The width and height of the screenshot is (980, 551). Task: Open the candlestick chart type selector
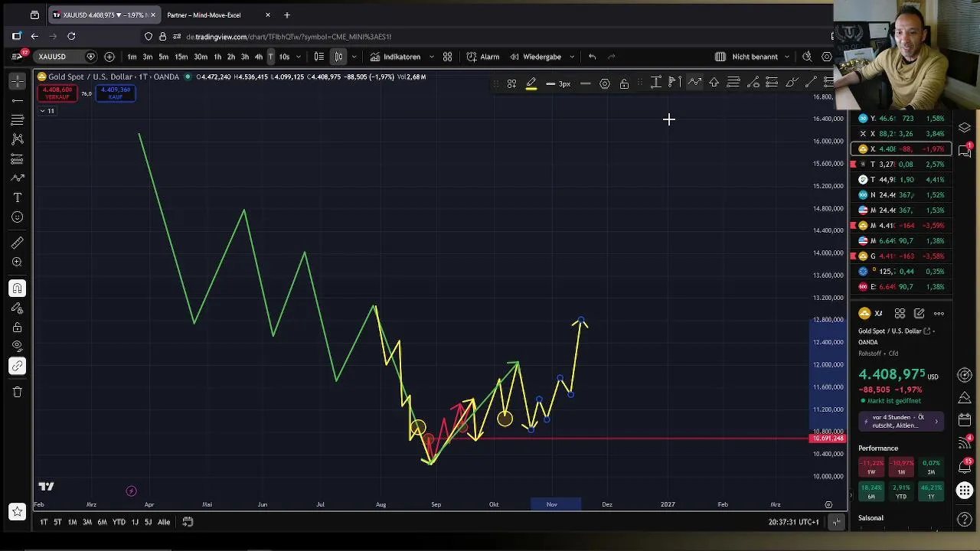coord(338,57)
